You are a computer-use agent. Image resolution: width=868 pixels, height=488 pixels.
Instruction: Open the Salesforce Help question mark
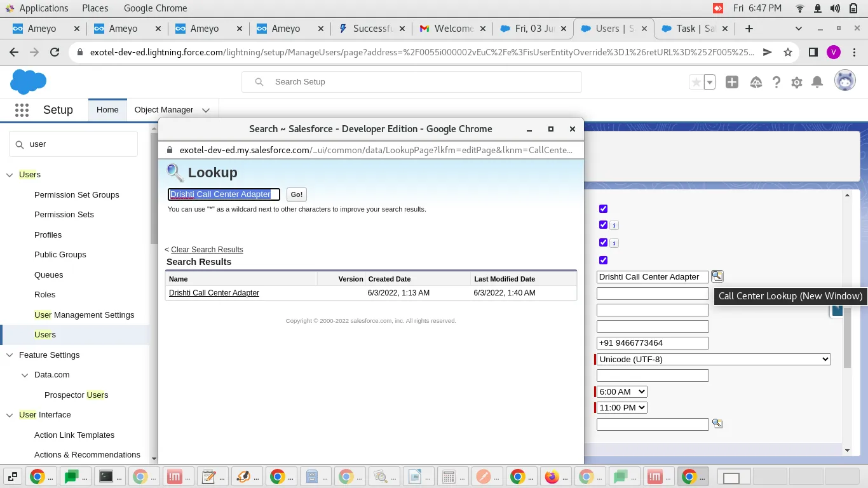[776, 82]
